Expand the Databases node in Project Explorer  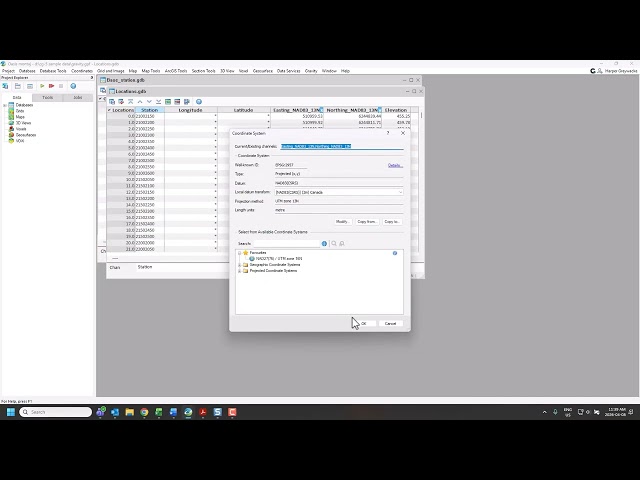(5, 105)
